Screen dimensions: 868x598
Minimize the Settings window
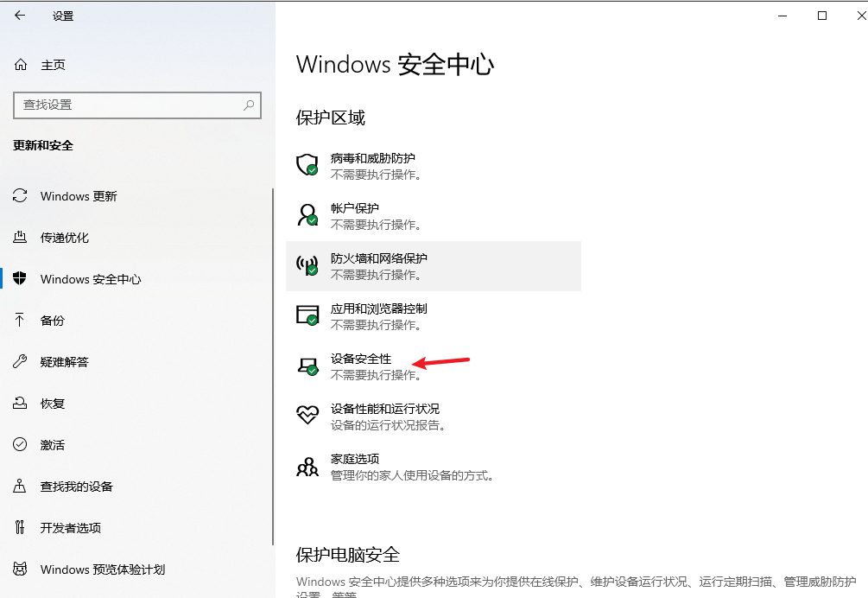[x=782, y=16]
